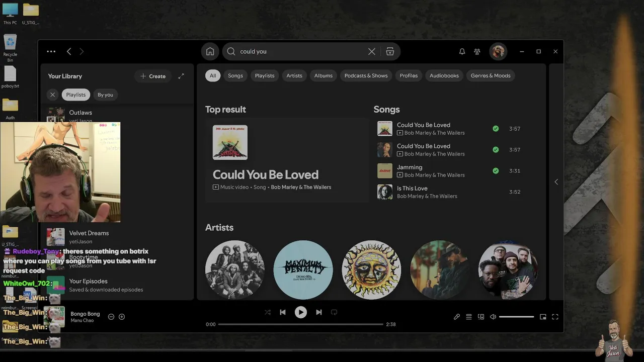
Task: Adjust the volume slider
Action: 517,317
